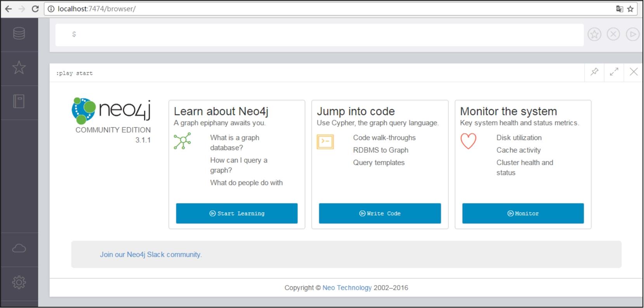Click the 'Jump into code' heading
This screenshot has width=644, height=308.
tap(356, 111)
